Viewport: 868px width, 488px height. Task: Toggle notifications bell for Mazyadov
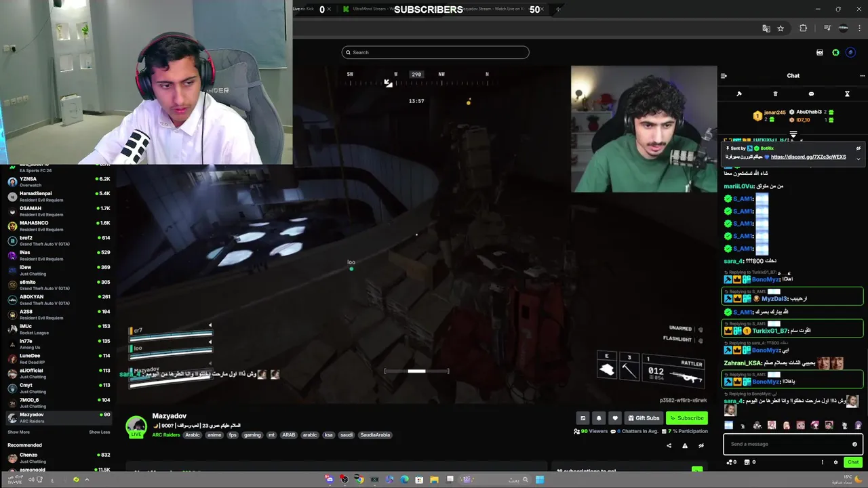pos(599,418)
